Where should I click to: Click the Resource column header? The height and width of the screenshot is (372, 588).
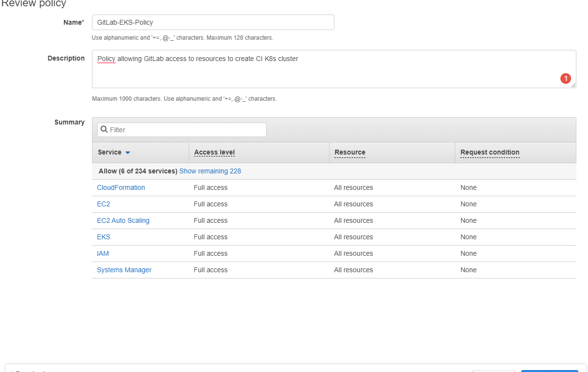[350, 152]
